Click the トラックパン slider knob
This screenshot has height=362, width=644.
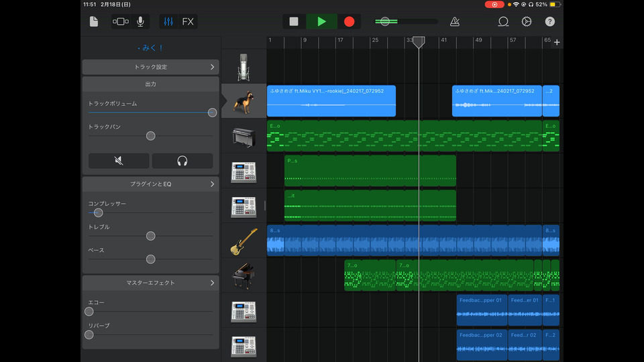[150, 136]
